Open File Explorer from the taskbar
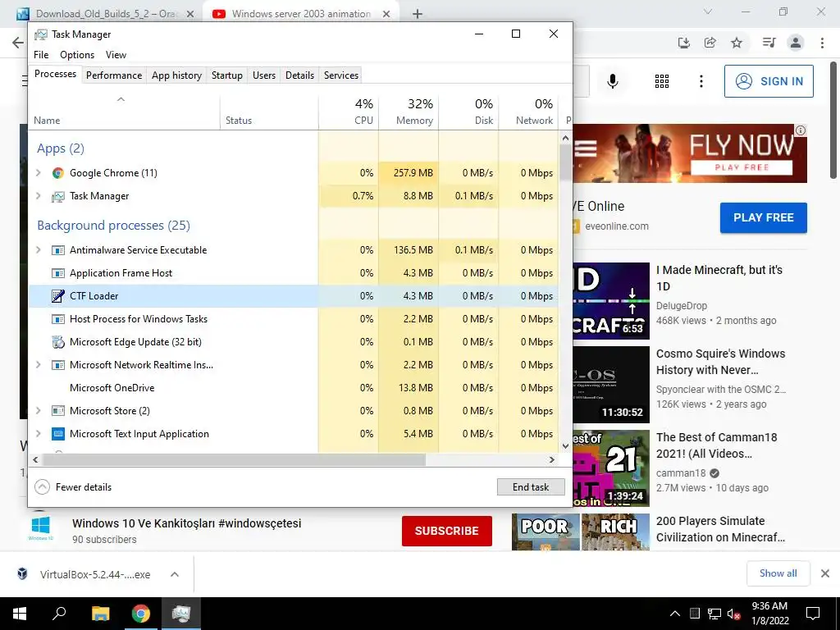840x630 pixels. (x=100, y=614)
